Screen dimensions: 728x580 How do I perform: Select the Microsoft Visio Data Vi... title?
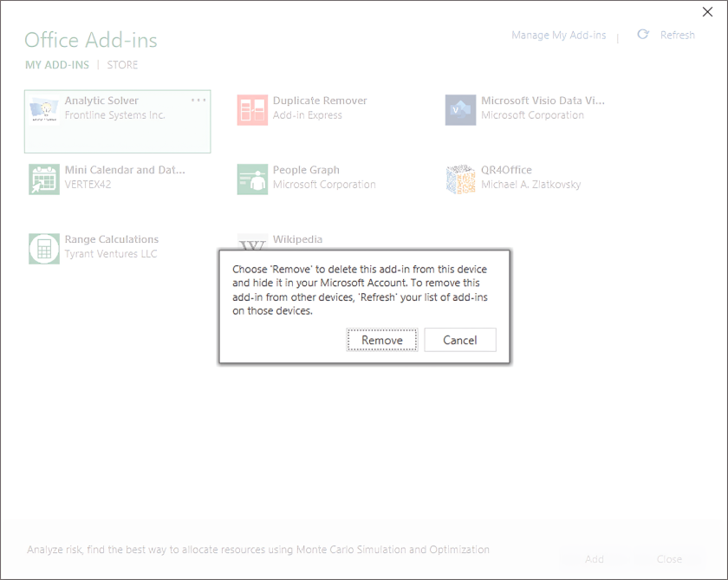click(543, 101)
